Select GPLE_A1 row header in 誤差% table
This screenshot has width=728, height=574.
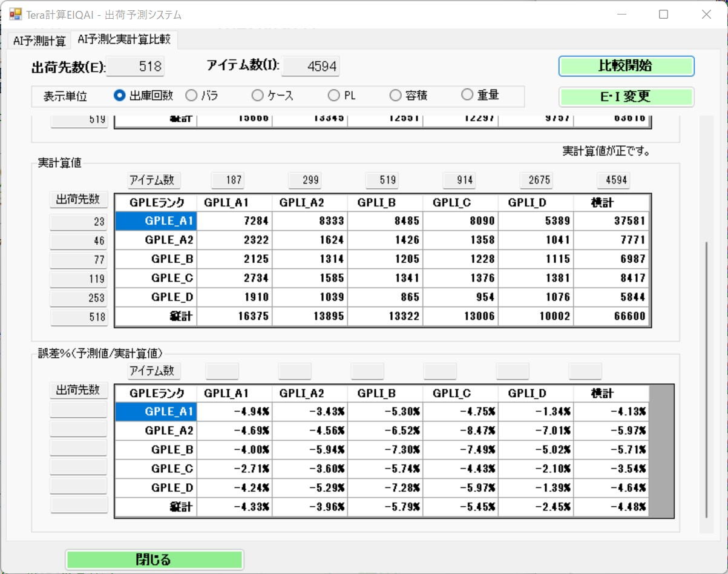point(156,412)
